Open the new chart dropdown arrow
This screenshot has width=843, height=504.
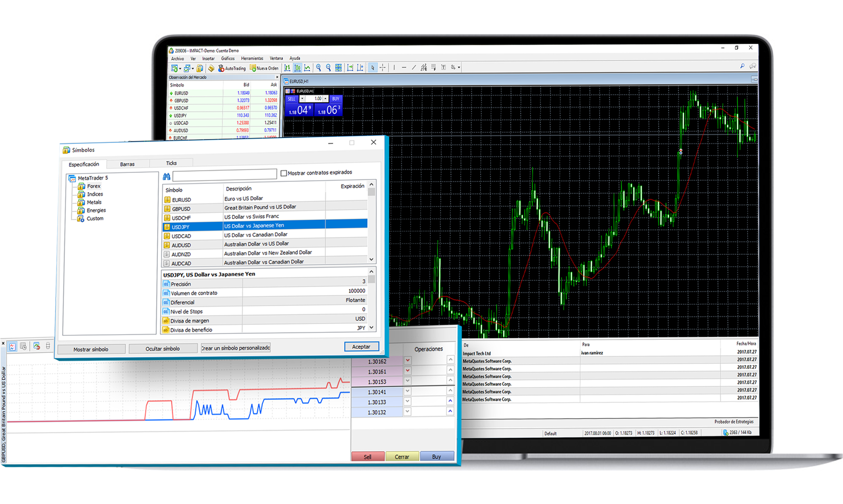[x=180, y=68]
